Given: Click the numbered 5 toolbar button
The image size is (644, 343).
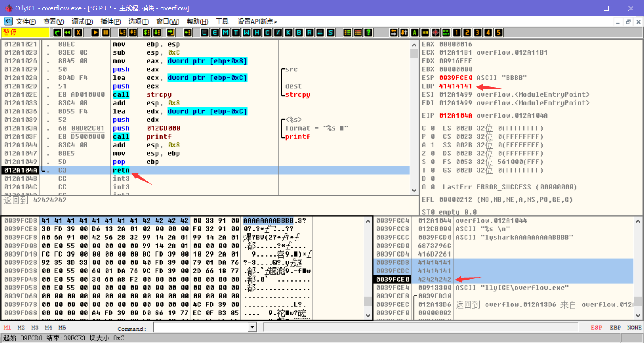Looking at the screenshot, I should 499,32.
